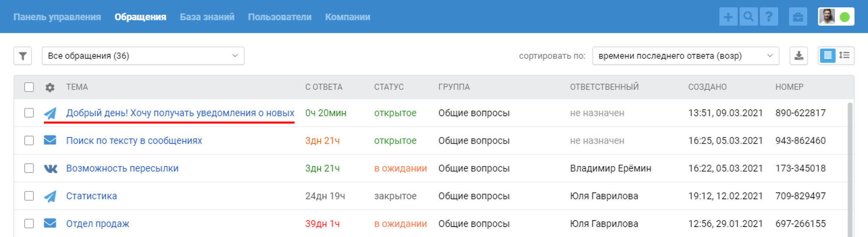Screen dimensions: 868x237
Task: Toggle the select-all checkbox in table header
Action: point(29,87)
